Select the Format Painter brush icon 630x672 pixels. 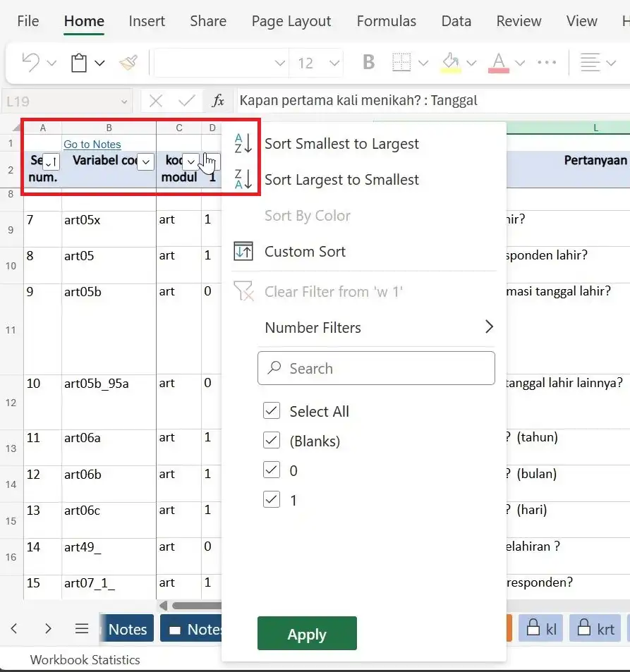(x=128, y=63)
